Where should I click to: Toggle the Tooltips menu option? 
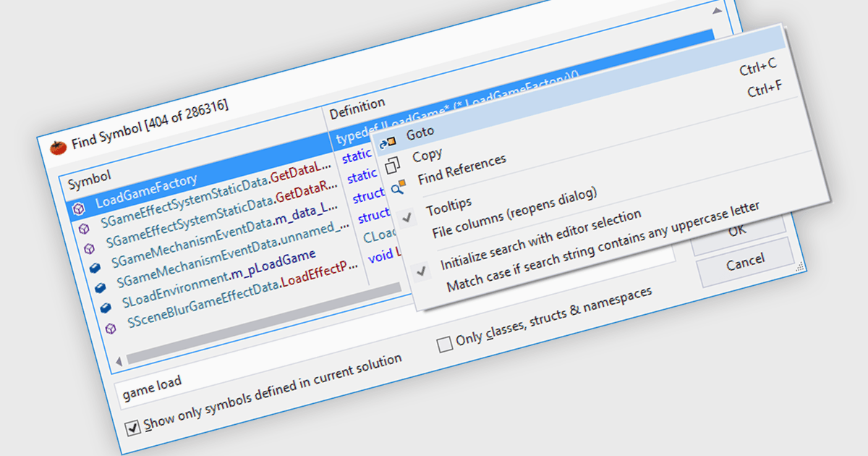448,207
